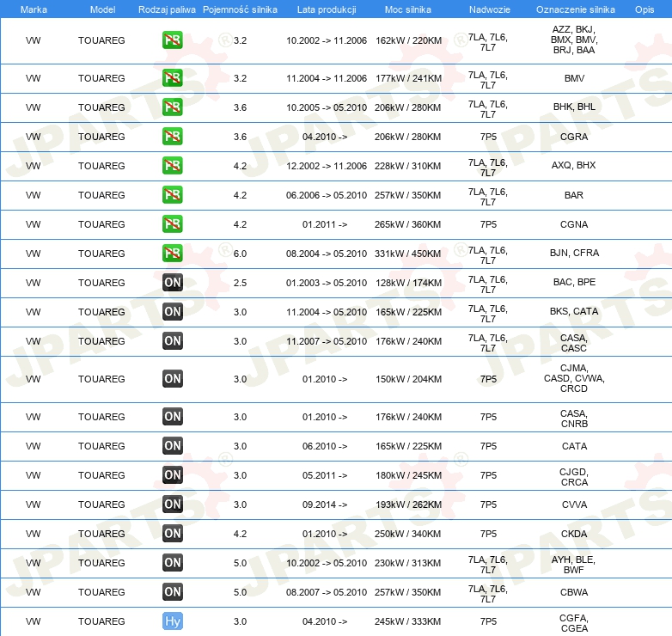672x636 pixels.
Task: Select the AYH, BLE, BWF engine code cell
Action: point(573,563)
